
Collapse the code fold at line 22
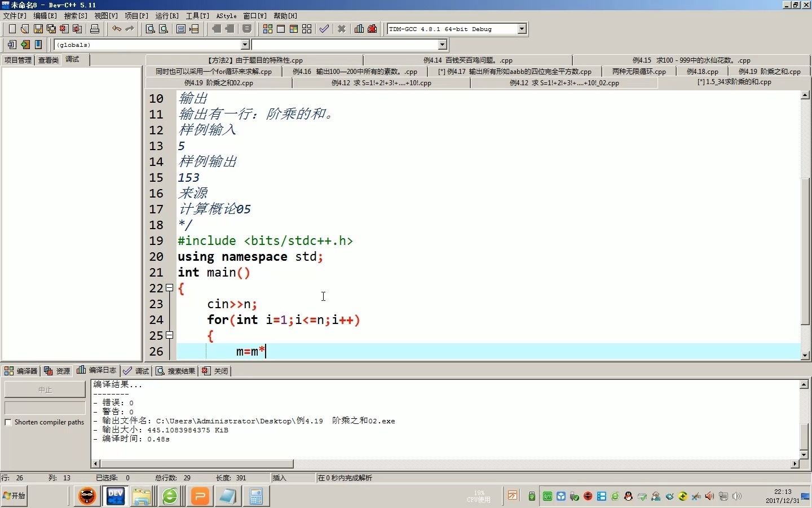click(x=169, y=288)
